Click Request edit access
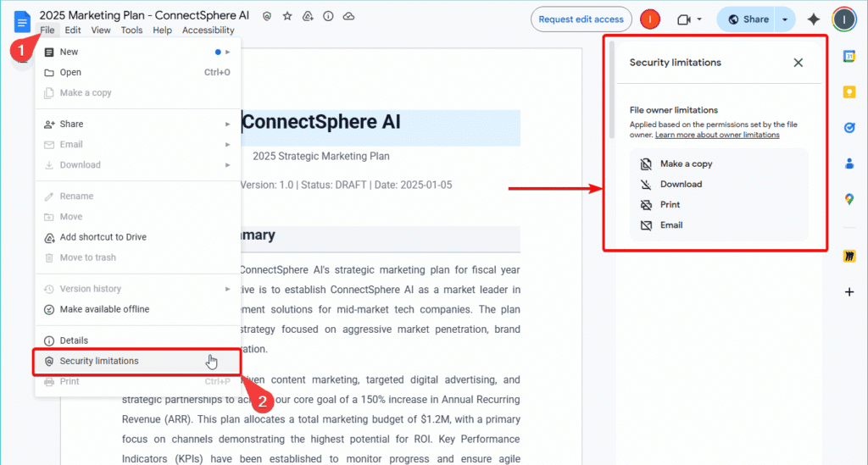Screen dimensions: 868x465 pyautogui.click(x=581, y=19)
